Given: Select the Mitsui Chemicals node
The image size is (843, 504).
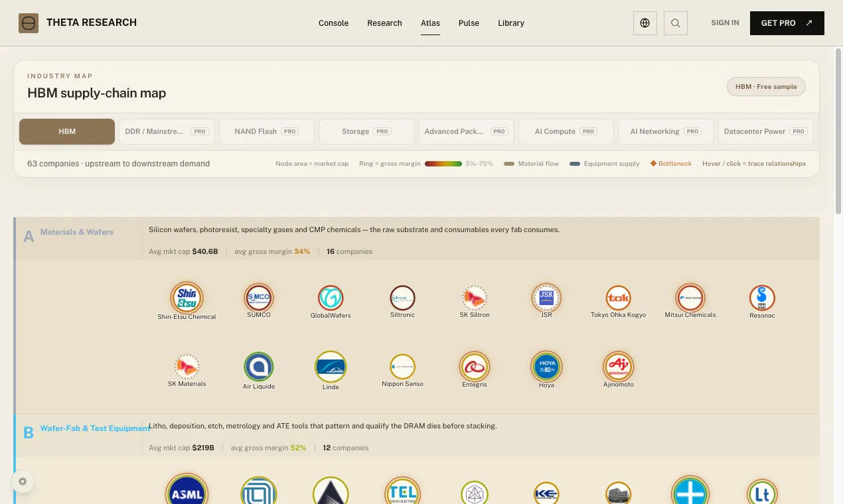Looking at the screenshot, I should [x=690, y=298].
